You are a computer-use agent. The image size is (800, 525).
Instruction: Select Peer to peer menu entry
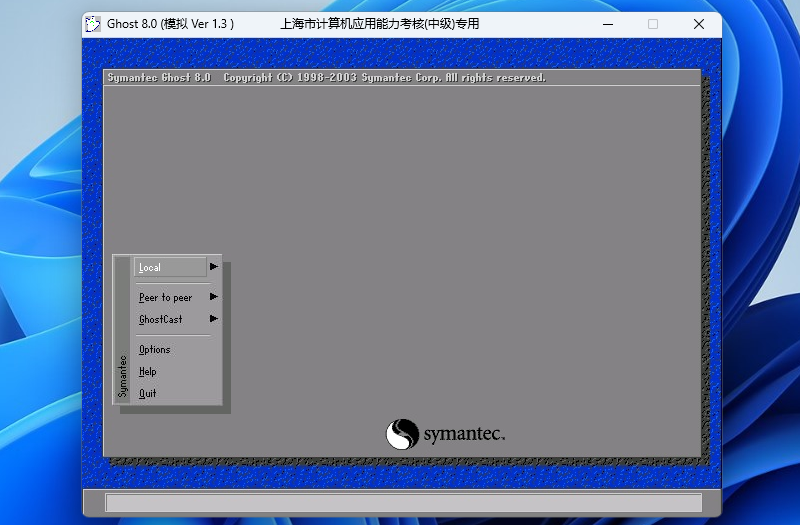point(165,297)
